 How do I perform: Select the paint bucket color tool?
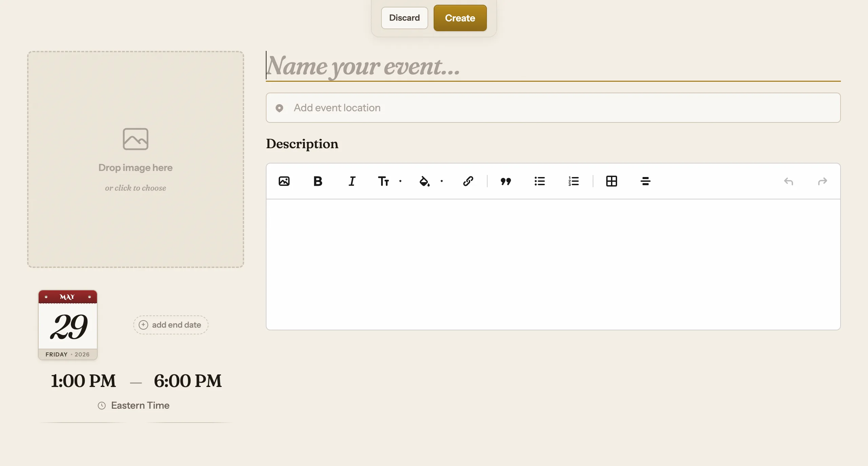(x=425, y=181)
